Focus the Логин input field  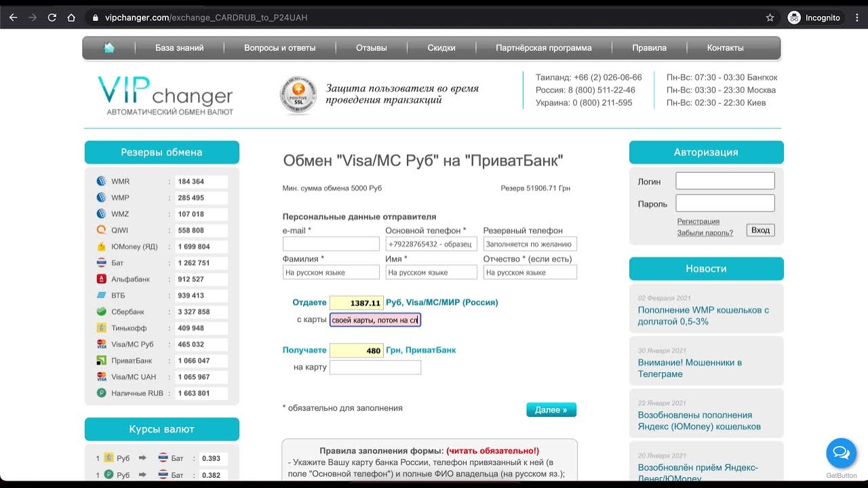(725, 181)
